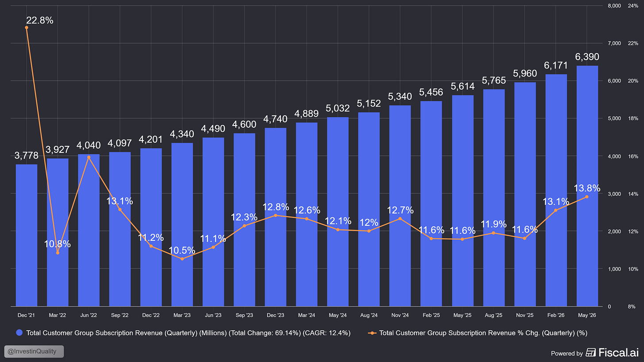
Task: Click the 5,152 bar value label
Action: tap(369, 104)
